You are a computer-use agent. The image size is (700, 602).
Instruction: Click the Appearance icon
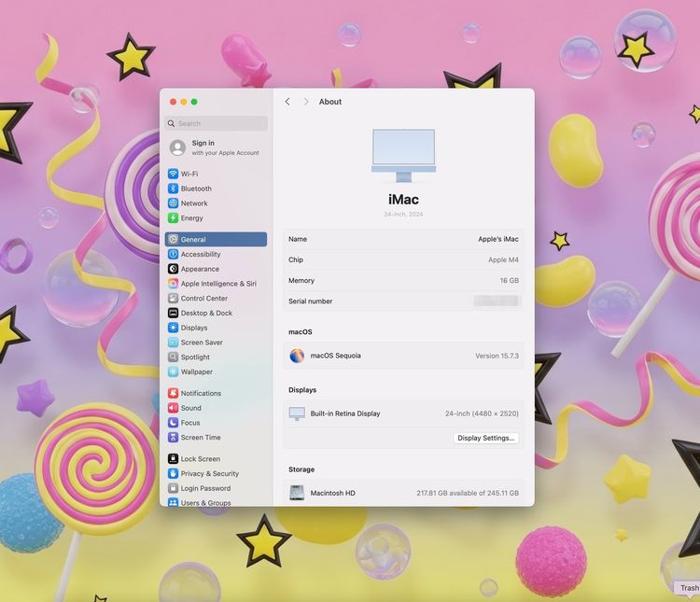(174, 269)
